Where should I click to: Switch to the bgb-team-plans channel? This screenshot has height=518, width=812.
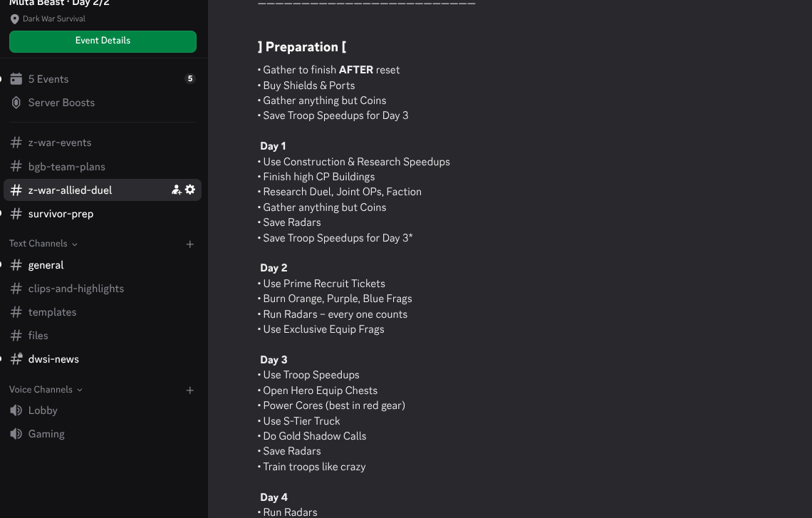coord(103,166)
